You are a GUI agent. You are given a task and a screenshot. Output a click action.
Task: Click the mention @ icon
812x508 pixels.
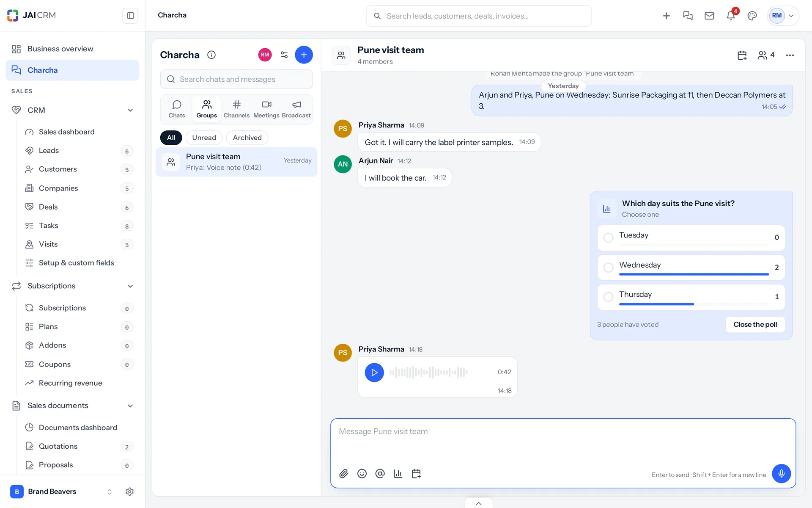[x=380, y=474]
